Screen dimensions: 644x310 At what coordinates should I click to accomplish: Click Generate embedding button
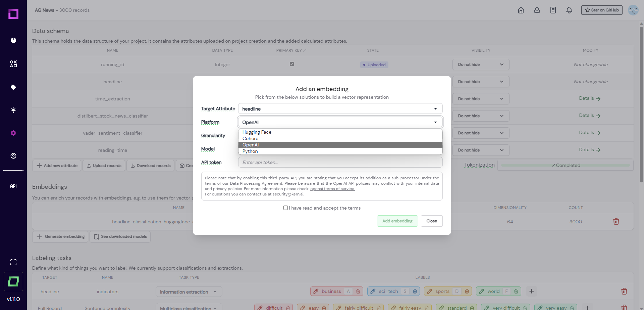coord(60,237)
